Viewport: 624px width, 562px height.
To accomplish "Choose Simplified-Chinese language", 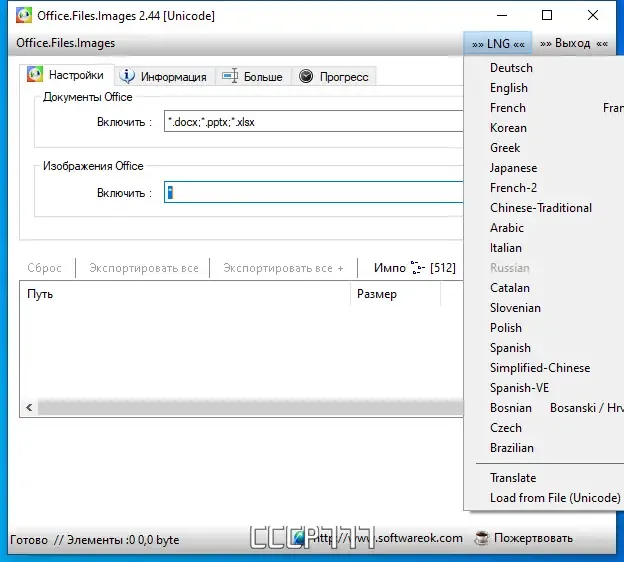I will (x=540, y=368).
